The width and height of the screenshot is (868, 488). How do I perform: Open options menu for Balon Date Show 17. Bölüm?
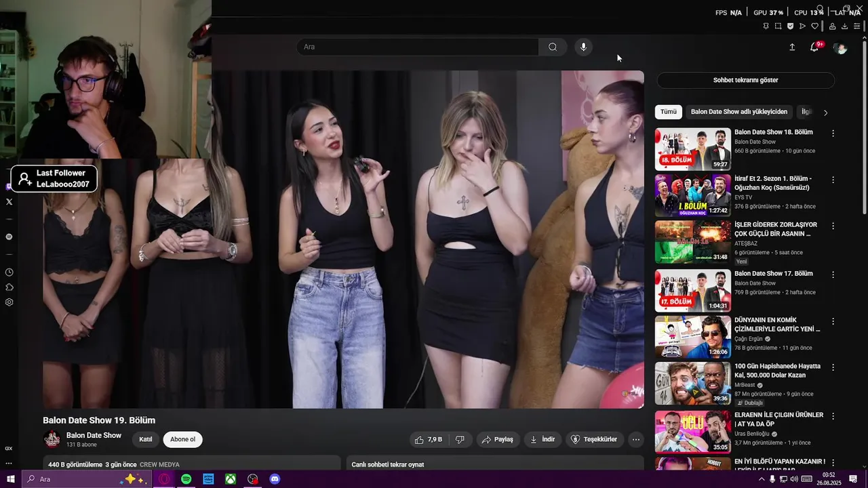click(x=833, y=274)
